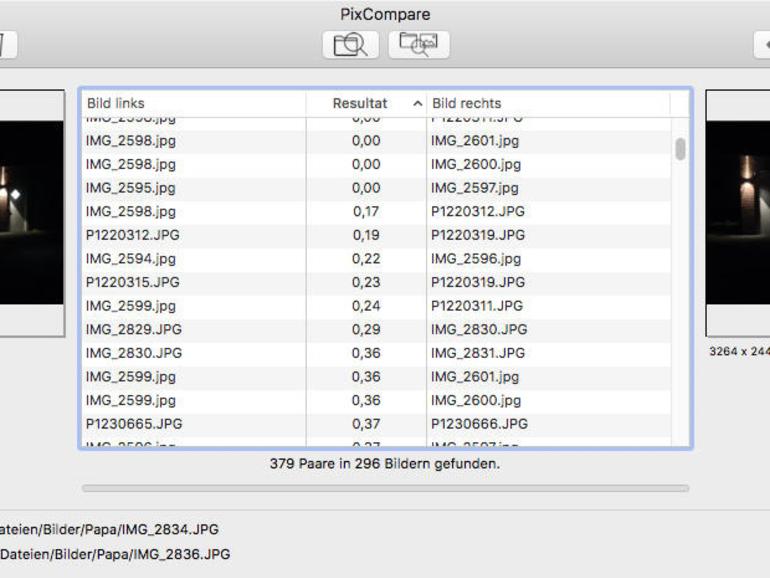Click the right preview image thumbnail

(738, 213)
